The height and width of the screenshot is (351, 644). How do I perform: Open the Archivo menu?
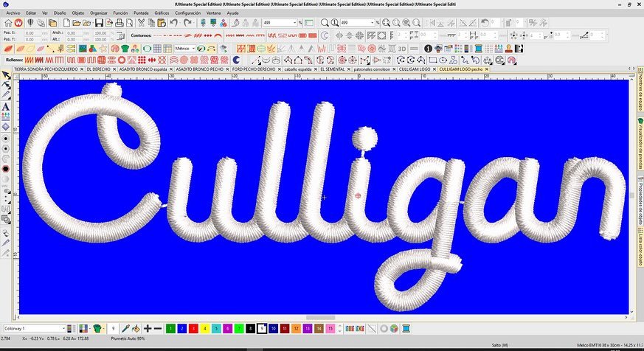click(x=13, y=13)
